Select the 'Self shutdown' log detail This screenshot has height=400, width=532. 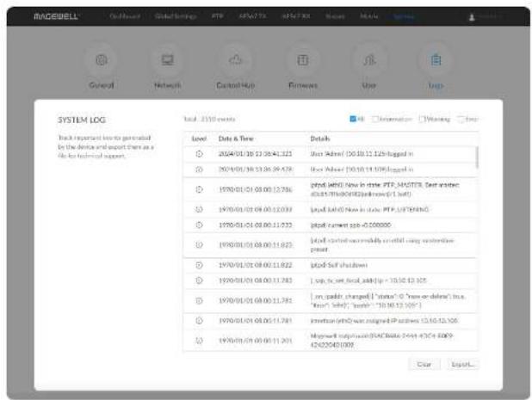[x=338, y=265]
